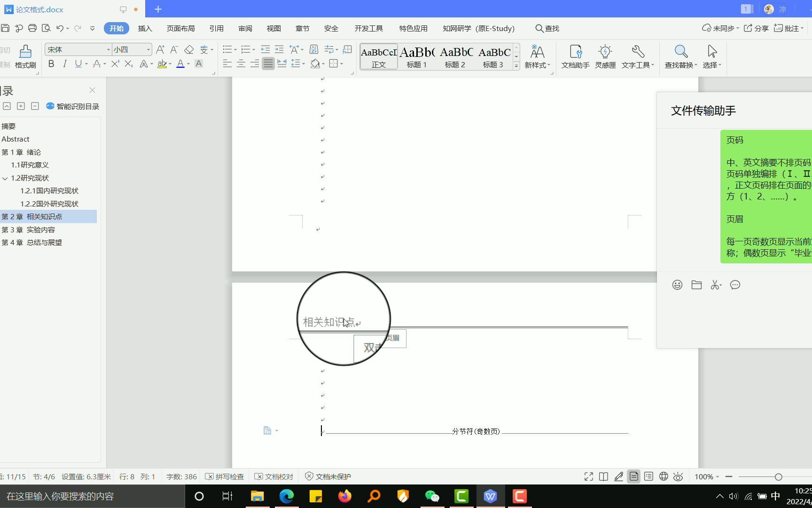Click the scissors screenshot icon in chat
Image resolution: width=812 pixels, height=508 pixels.
coord(716,285)
